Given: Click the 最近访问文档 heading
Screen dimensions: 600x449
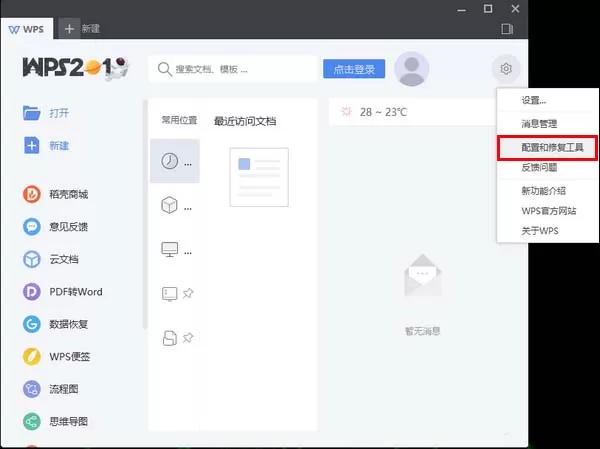Looking at the screenshot, I should click(245, 121).
